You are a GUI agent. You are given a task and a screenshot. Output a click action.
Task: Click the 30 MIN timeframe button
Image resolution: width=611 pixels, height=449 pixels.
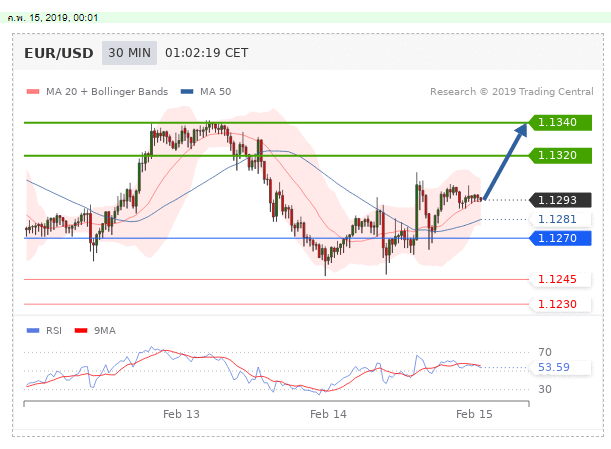tap(129, 53)
